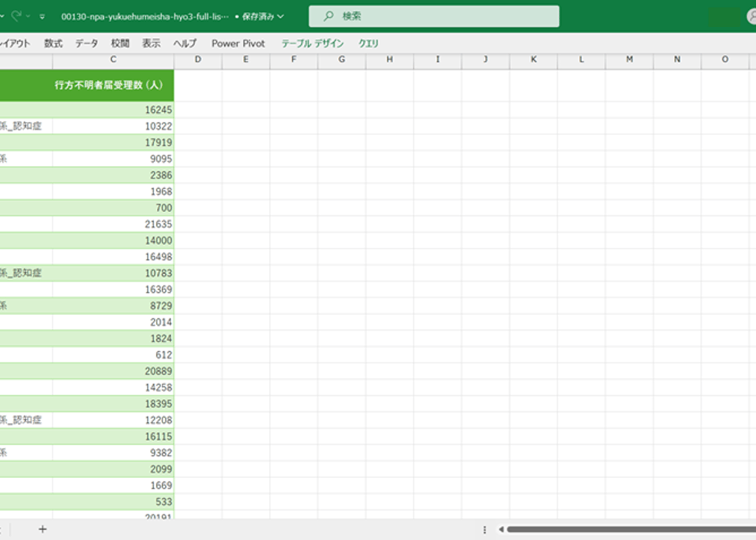Select cell with value 16245
Image resolution: width=756 pixels, height=540 pixels.
point(113,110)
